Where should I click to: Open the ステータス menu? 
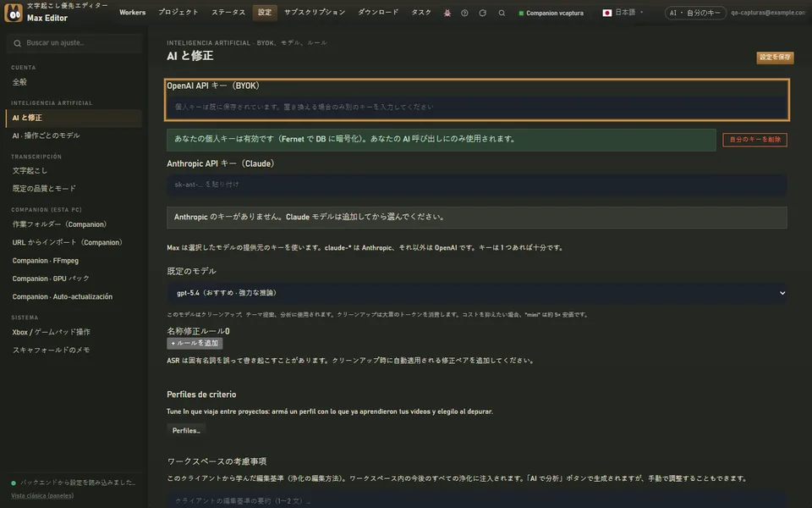coord(228,13)
